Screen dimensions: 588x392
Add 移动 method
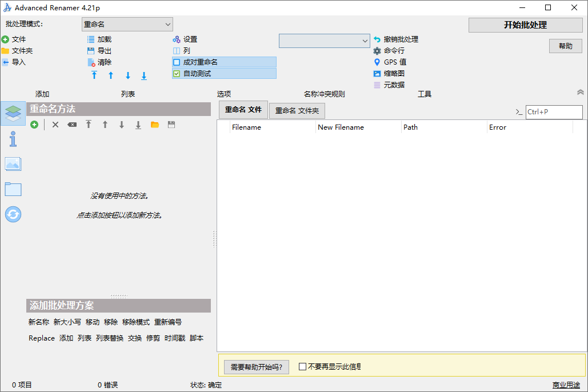[92, 322]
